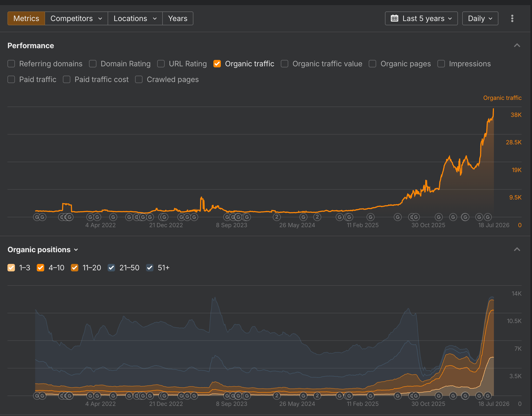Uncheck the Organic traffic checkbox
532x416 pixels.
coord(217,64)
